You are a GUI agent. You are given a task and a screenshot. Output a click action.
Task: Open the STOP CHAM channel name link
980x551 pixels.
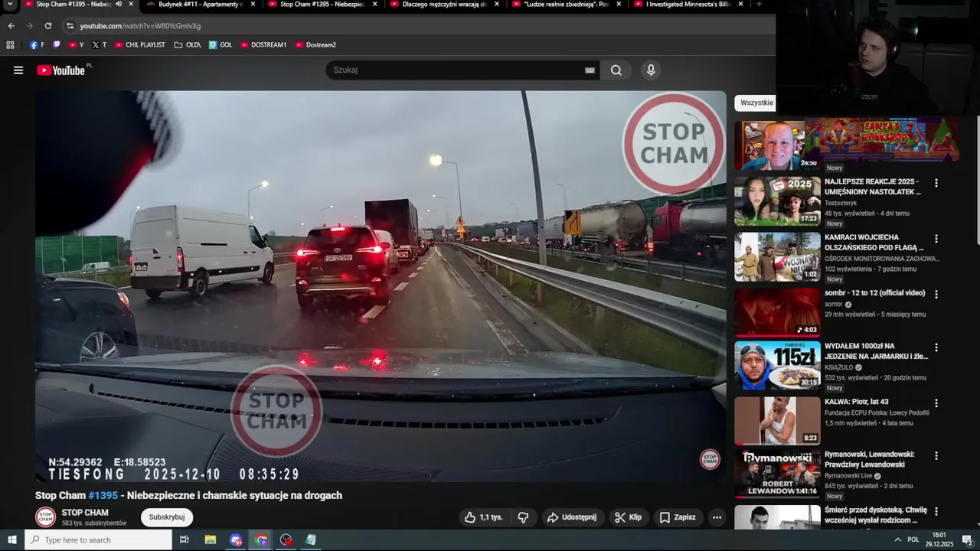click(x=85, y=513)
